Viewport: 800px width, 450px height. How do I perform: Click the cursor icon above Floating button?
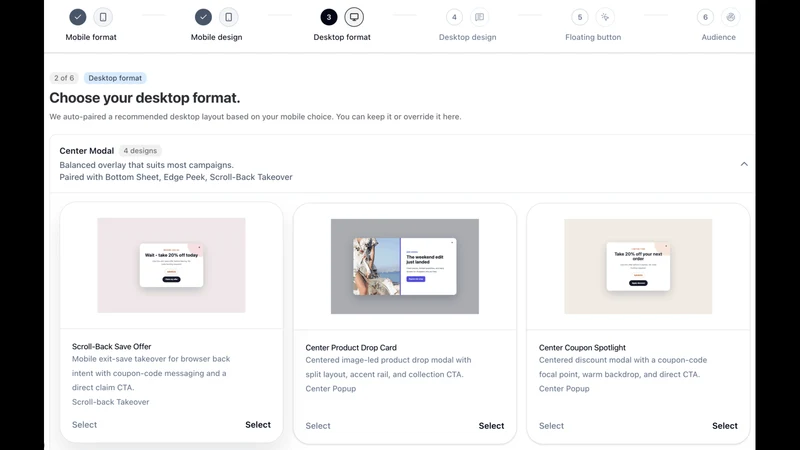[605, 17]
